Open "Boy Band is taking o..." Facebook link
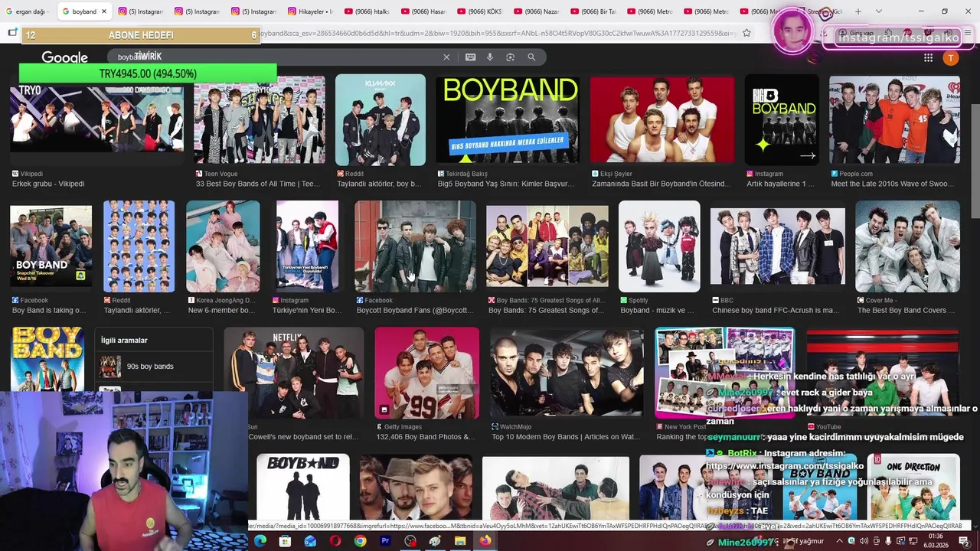The height and width of the screenshot is (551, 980). 49,310
